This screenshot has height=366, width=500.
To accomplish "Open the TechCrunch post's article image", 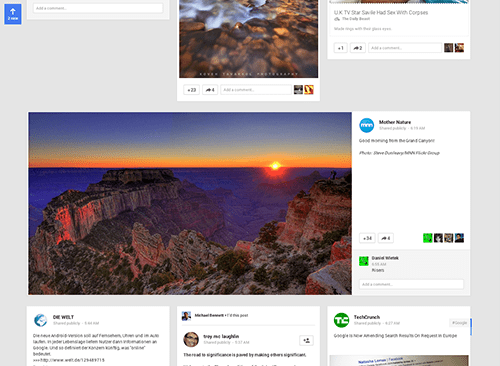I will [399, 360].
